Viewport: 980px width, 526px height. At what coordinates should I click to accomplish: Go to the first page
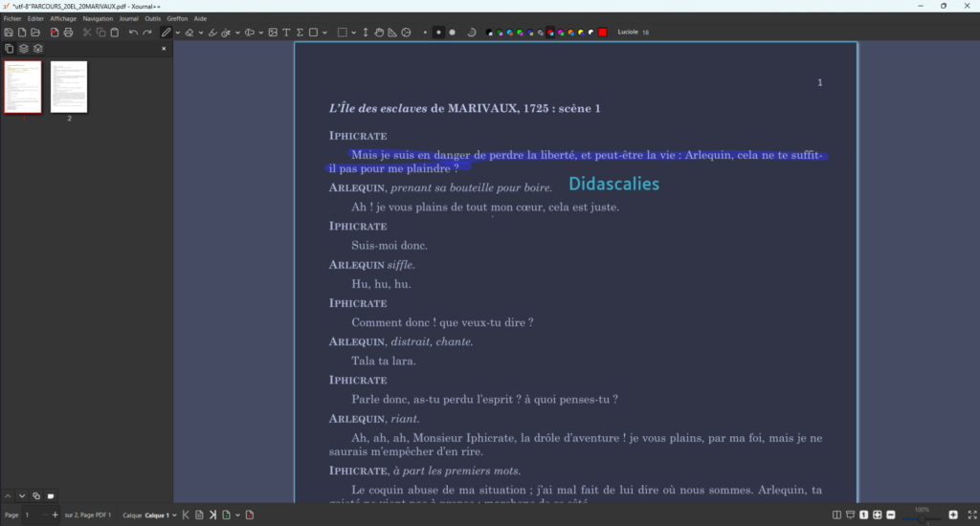pos(186,515)
